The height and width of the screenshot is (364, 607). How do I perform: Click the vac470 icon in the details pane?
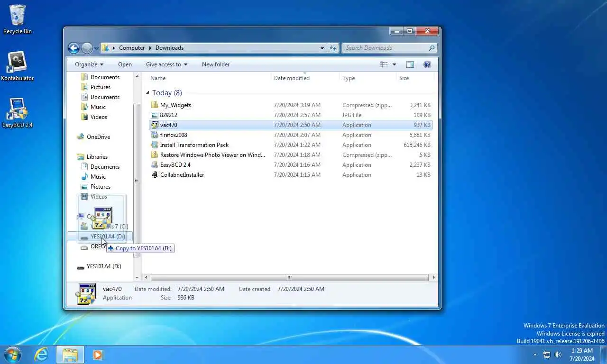pyautogui.click(x=86, y=294)
